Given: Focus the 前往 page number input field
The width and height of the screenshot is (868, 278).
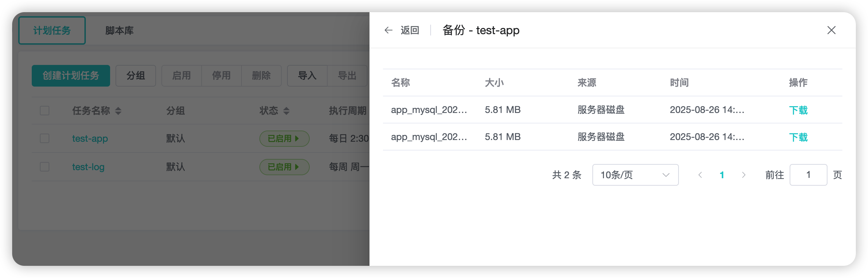Looking at the screenshot, I should click(x=808, y=175).
